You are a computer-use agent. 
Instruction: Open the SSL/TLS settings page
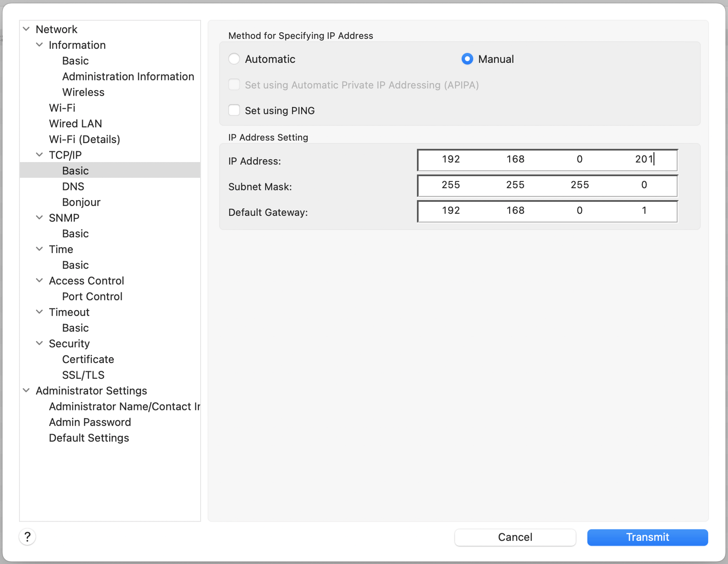click(x=83, y=375)
